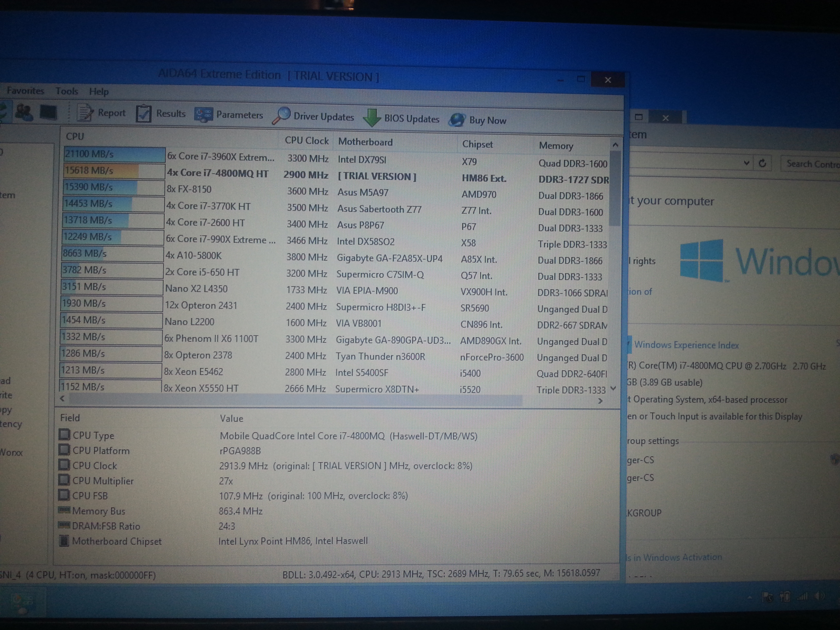Click the CPU FSB field icon
This screenshot has width=840, height=630.
(x=64, y=495)
